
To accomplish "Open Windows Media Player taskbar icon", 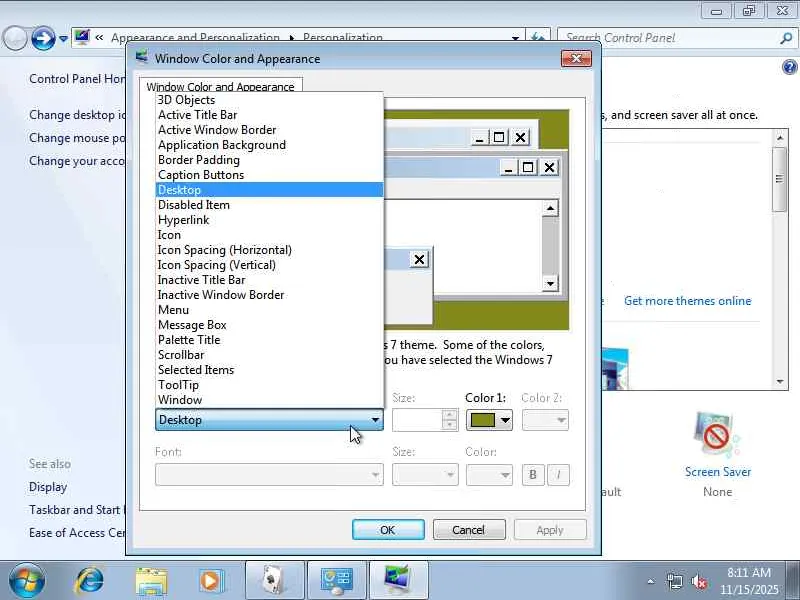I will [x=211, y=581].
